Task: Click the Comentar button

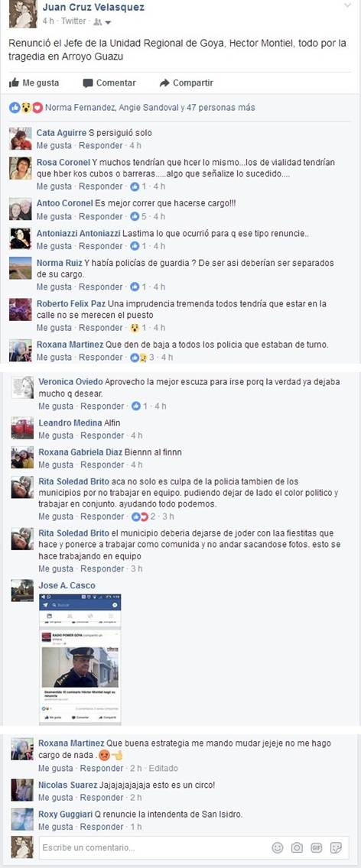Action: point(109,83)
